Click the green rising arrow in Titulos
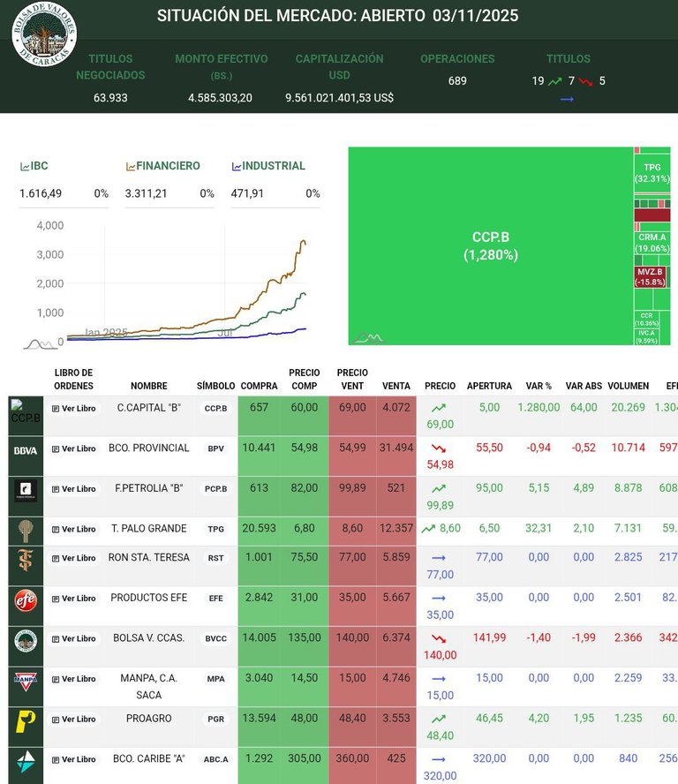 (x=555, y=81)
